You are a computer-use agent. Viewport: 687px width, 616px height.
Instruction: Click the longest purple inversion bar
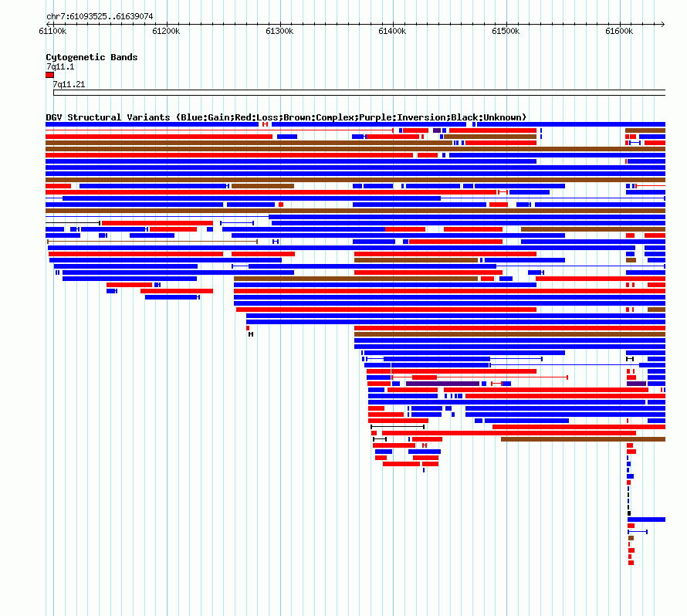click(x=442, y=384)
